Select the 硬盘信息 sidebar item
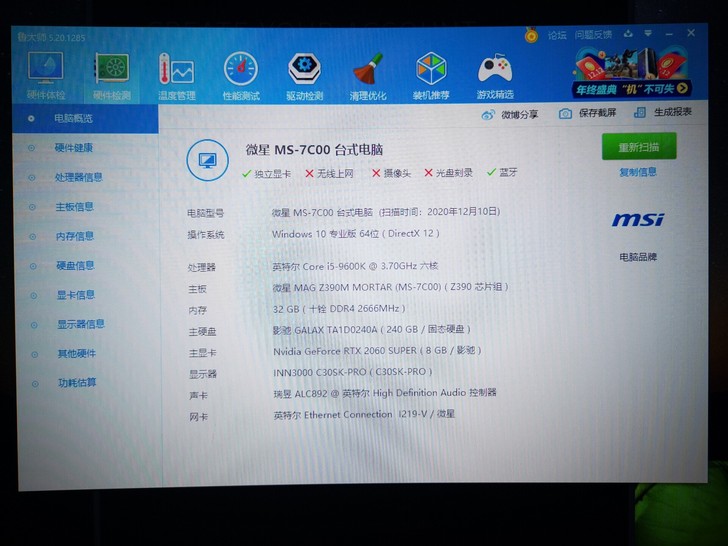 (x=75, y=266)
